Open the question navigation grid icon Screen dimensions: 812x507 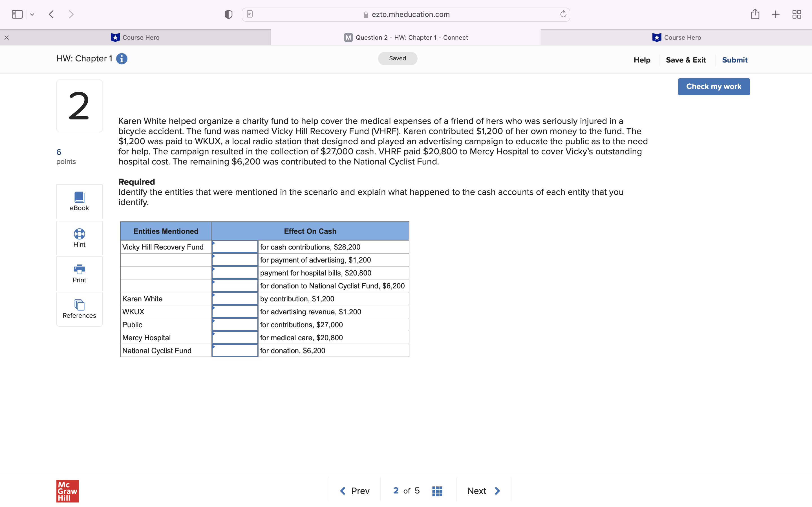(437, 491)
